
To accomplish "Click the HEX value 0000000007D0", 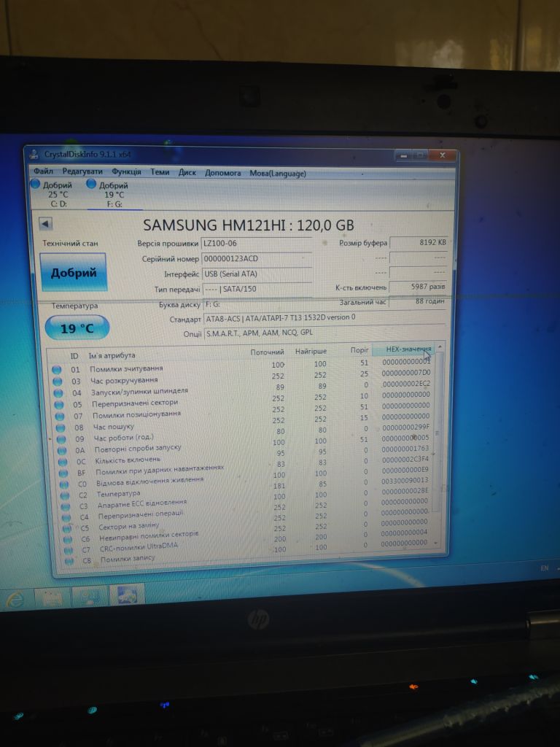I will point(406,373).
